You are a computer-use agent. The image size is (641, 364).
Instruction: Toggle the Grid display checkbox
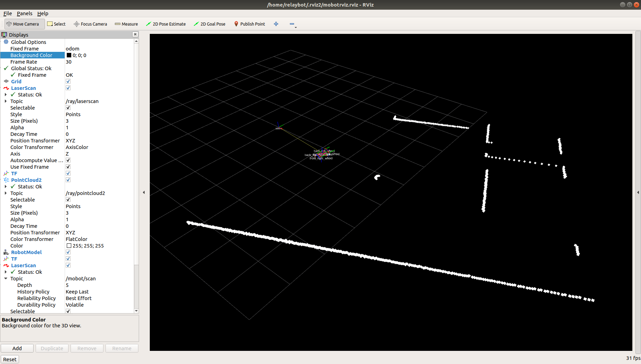(x=68, y=81)
